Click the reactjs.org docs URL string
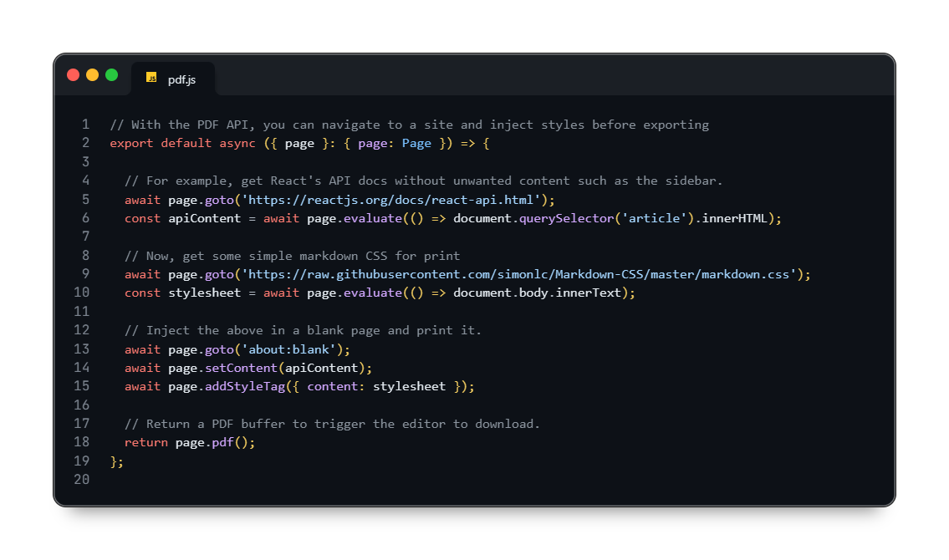 coord(393,200)
